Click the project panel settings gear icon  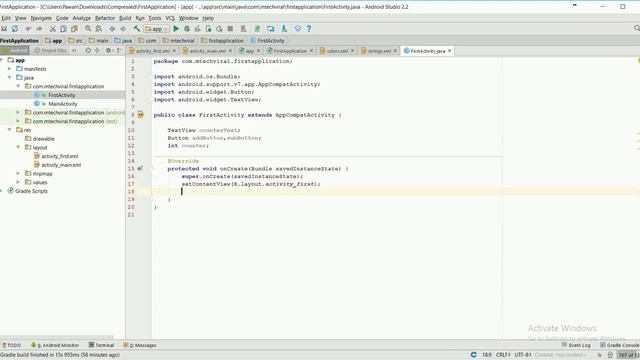(108, 51)
